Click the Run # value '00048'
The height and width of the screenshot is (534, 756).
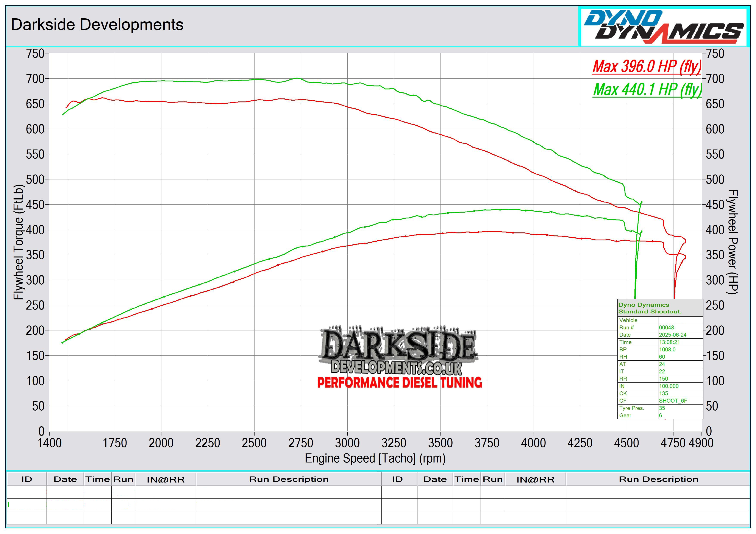(666, 327)
